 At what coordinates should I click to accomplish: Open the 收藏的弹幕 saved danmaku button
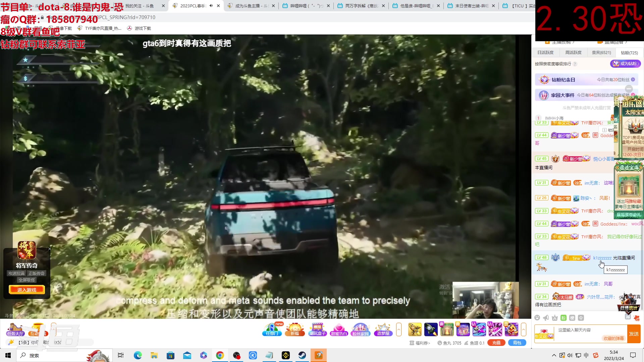pos(614,338)
